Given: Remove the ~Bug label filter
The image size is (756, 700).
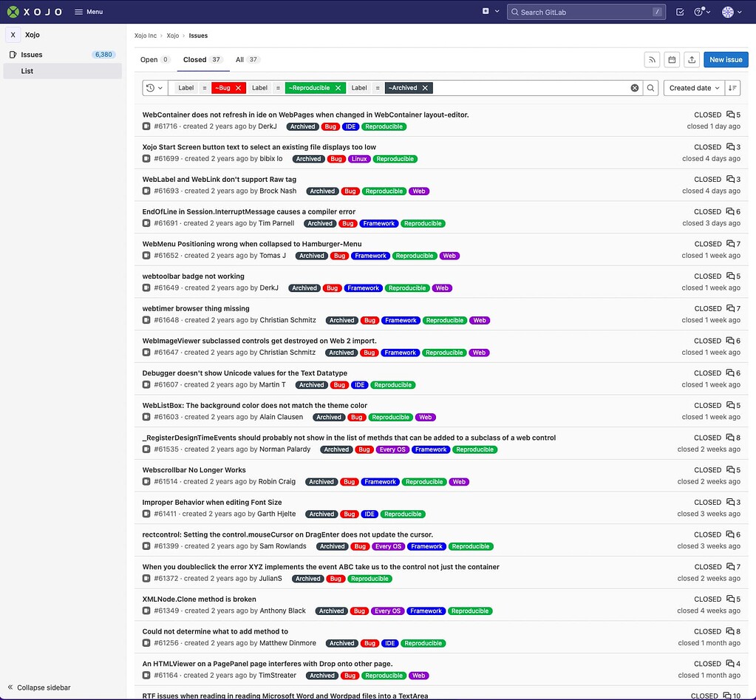Looking at the screenshot, I should (238, 88).
